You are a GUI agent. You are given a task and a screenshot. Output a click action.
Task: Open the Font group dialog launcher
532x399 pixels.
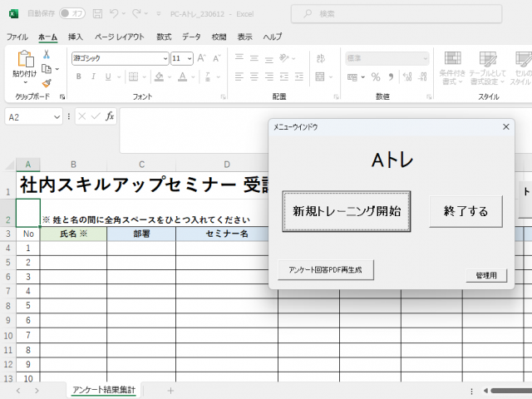pyautogui.click(x=224, y=97)
